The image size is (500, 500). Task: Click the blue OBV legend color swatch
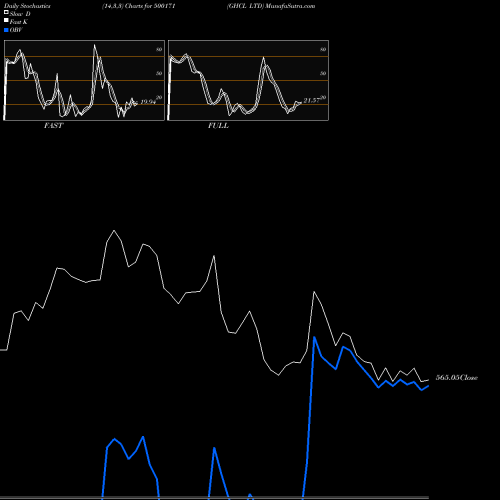coord(6,30)
